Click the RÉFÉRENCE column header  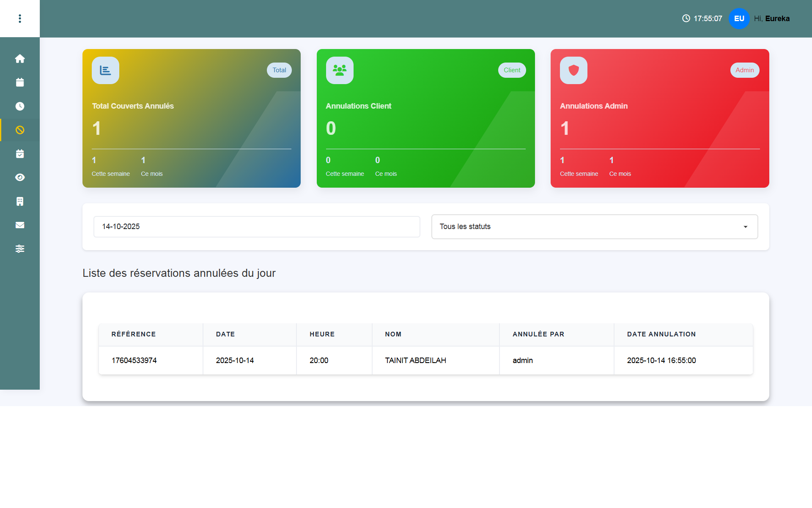coord(134,334)
